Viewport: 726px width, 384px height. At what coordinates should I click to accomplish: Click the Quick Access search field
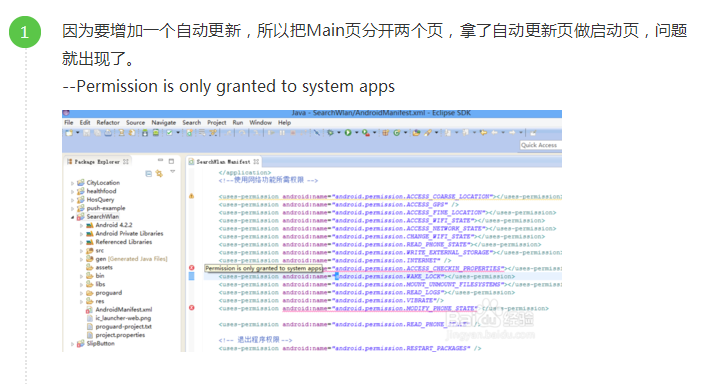(540, 145)
